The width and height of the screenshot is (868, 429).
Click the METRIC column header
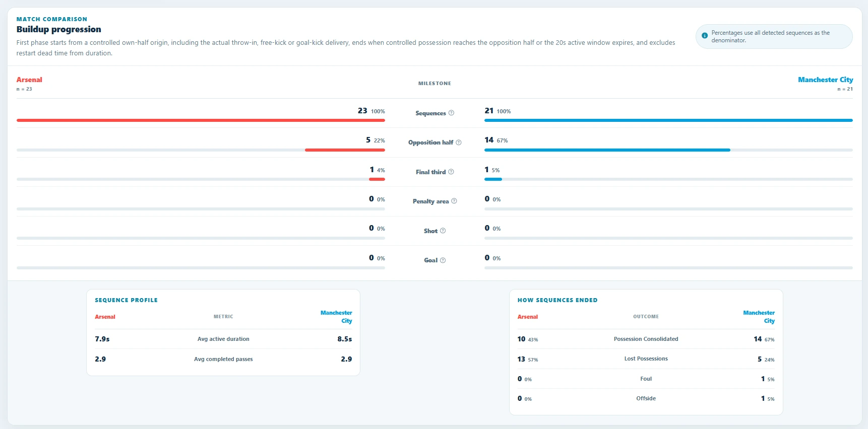pyautogui.click(x=223, y=317)
